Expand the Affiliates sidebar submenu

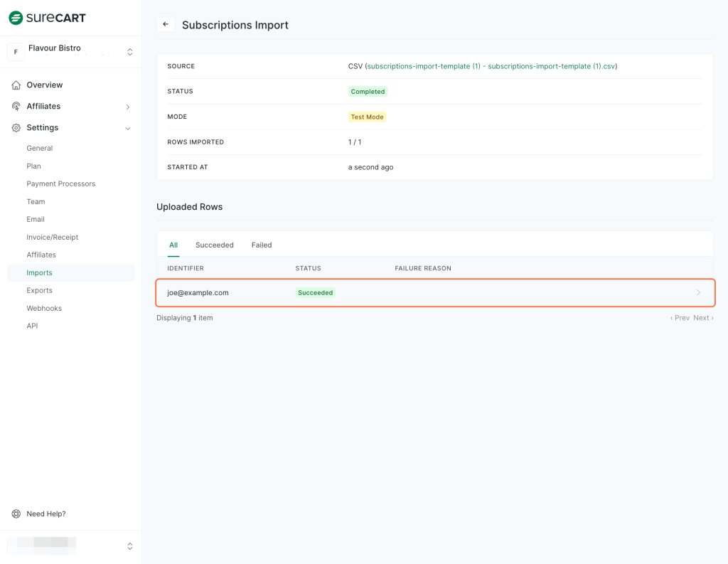click(x=128, y=107)
